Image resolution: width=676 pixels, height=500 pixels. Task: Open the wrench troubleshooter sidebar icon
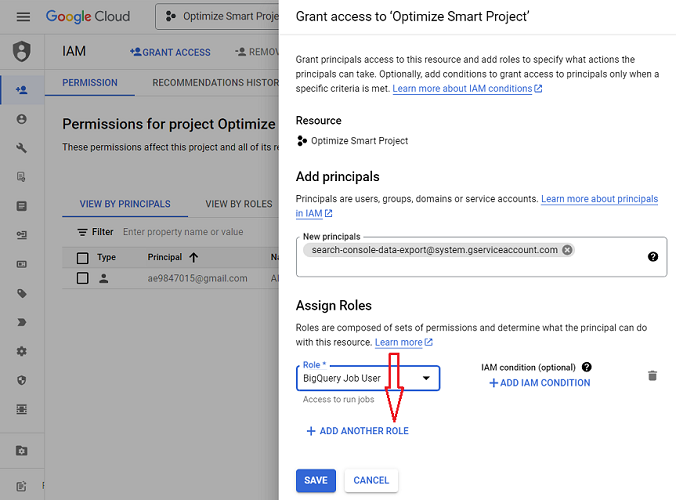[22, 148]
